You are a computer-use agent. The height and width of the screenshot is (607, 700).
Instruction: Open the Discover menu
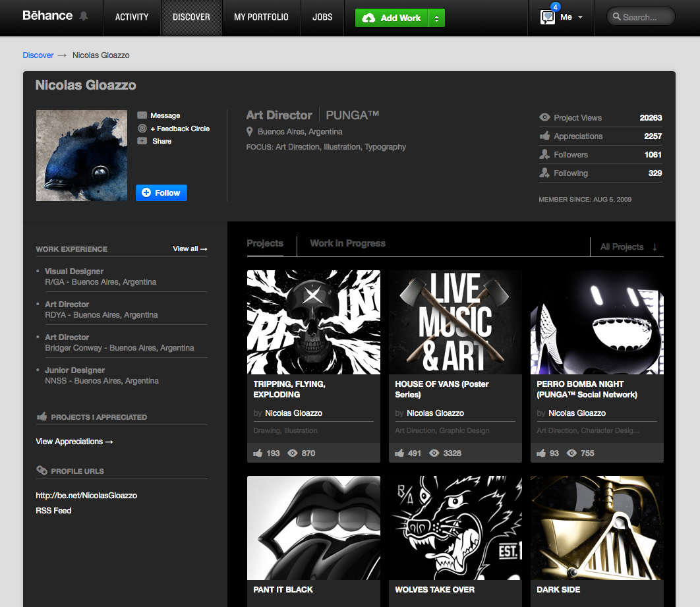(x=191, y=17)
